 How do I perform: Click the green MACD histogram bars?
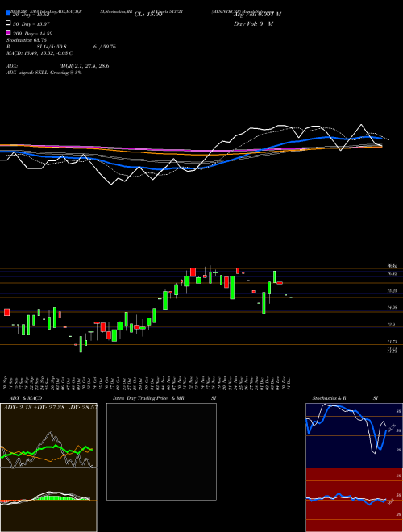(54, 497)
